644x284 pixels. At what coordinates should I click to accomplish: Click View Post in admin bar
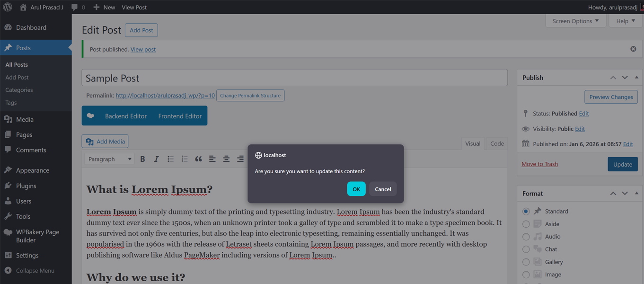(134, 7)
